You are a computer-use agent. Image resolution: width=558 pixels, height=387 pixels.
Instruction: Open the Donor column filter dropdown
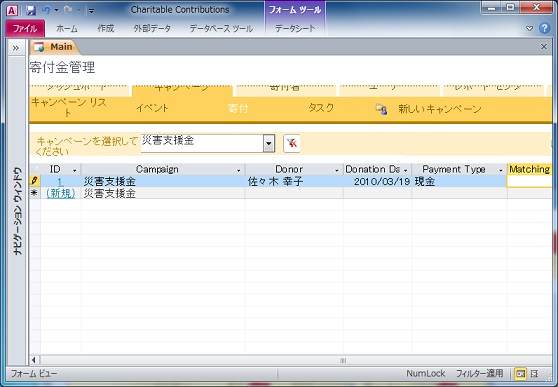(337, 170)
